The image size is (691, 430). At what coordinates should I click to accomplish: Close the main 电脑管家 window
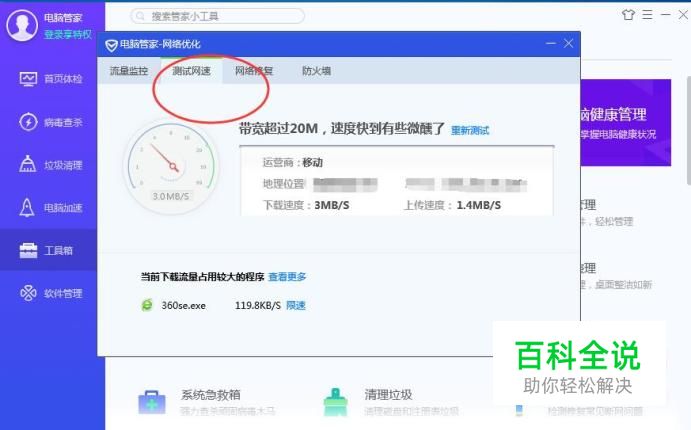tap(683, 15)
